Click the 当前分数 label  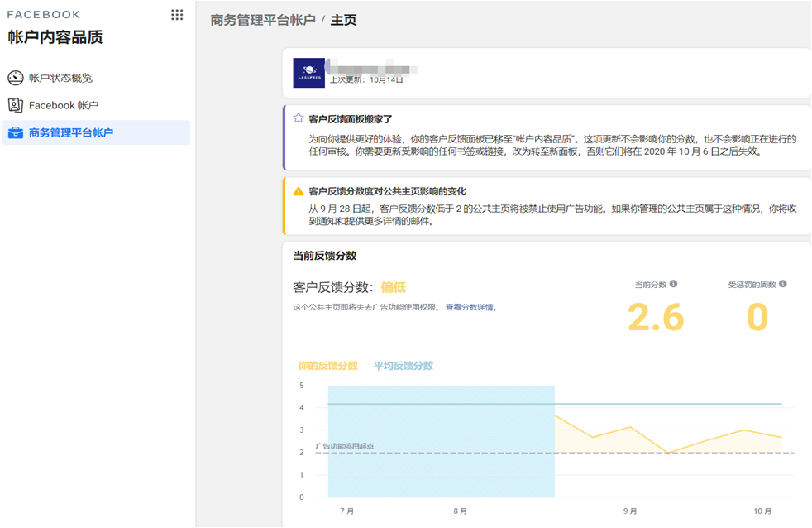651,285
